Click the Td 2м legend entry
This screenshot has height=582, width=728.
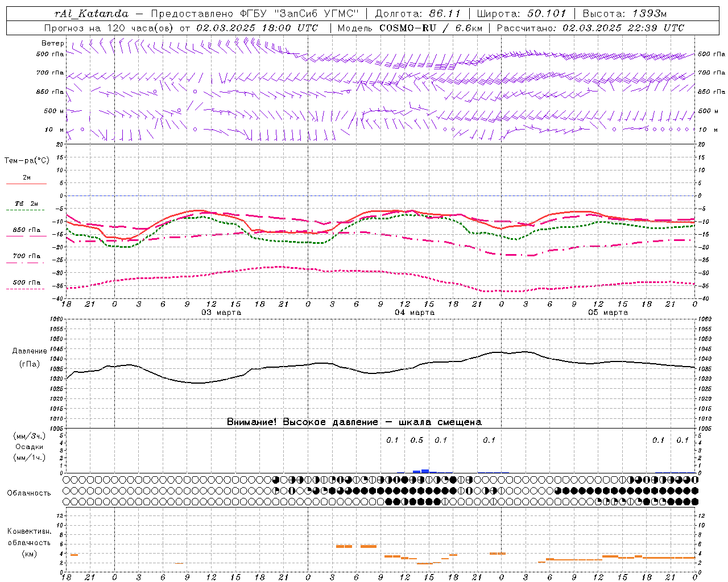pos(27,203)
